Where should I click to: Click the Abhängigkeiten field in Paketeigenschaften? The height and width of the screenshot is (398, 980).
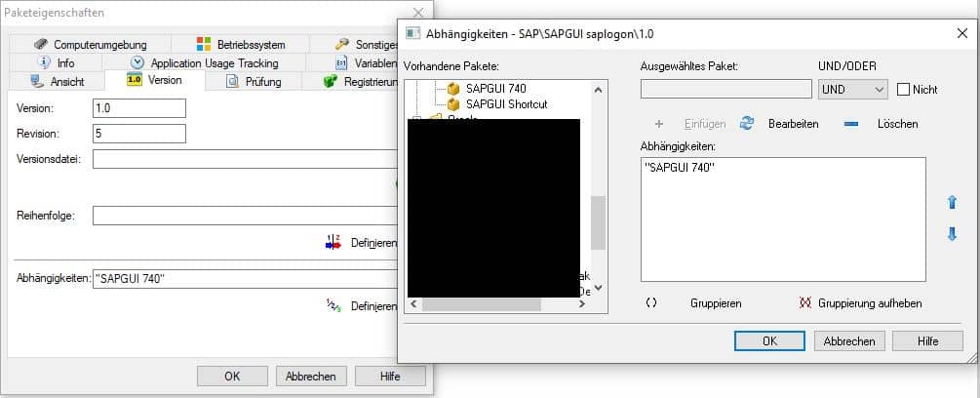[x=245, y=279]
